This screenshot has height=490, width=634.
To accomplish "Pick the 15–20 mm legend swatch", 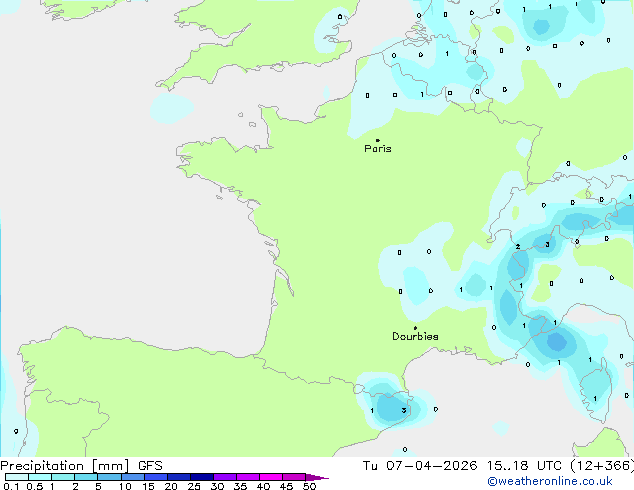I will 155,477.
